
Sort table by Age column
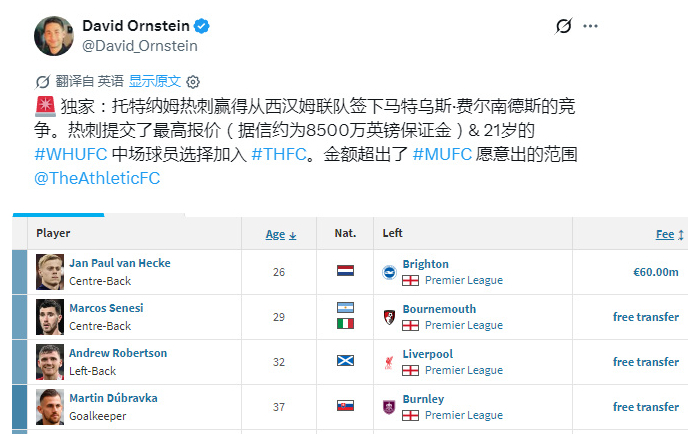point(281,235)
